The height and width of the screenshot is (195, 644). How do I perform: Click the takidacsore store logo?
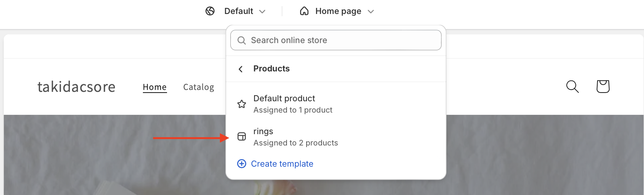point(77,87)
